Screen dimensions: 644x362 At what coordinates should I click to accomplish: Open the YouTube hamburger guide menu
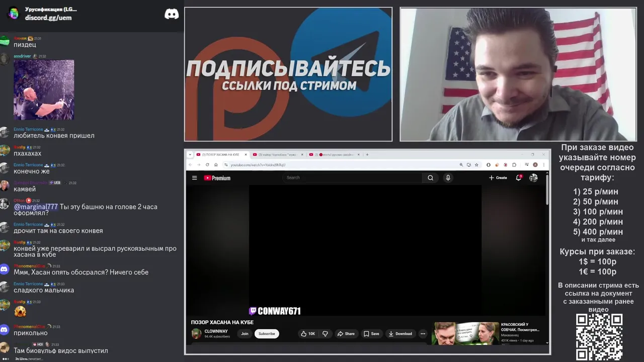[x=194, y=177]
